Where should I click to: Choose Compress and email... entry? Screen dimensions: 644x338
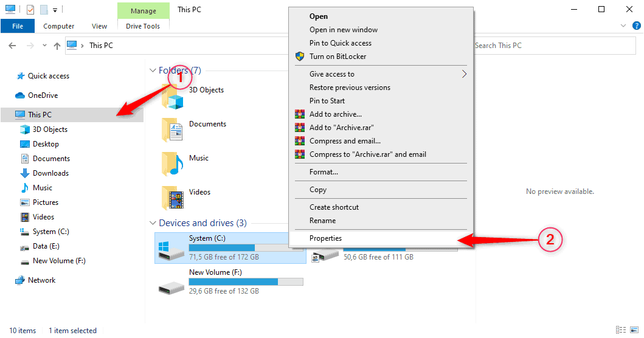(x=345, y=141)
